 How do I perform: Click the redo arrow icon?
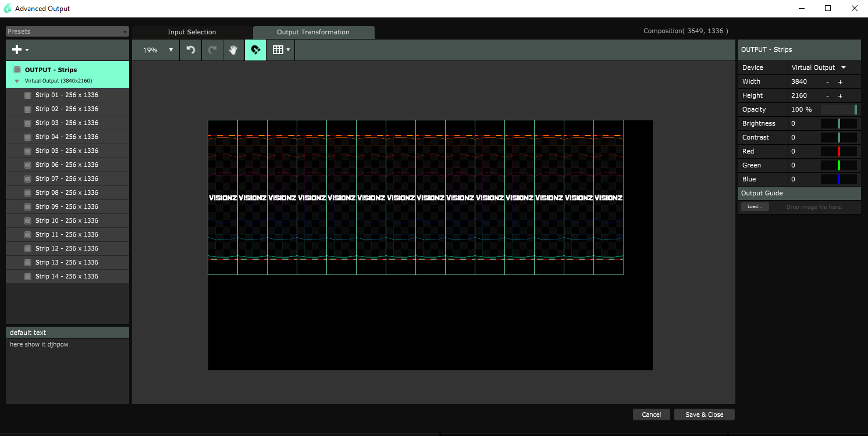212,50
